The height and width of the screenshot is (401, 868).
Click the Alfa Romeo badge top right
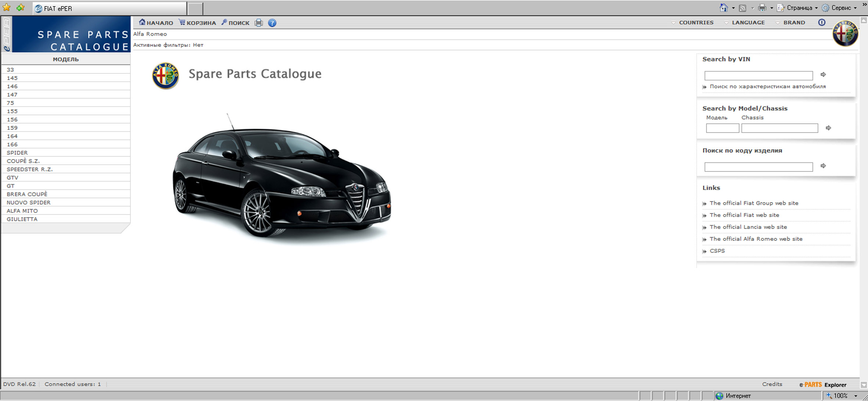pyautogui.click(x=845, y=33)
